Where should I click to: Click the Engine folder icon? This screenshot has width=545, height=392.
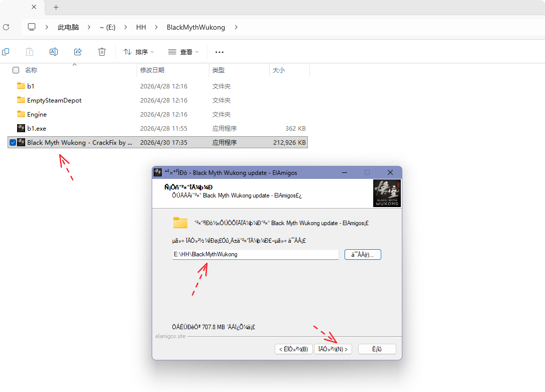[21, 114]
